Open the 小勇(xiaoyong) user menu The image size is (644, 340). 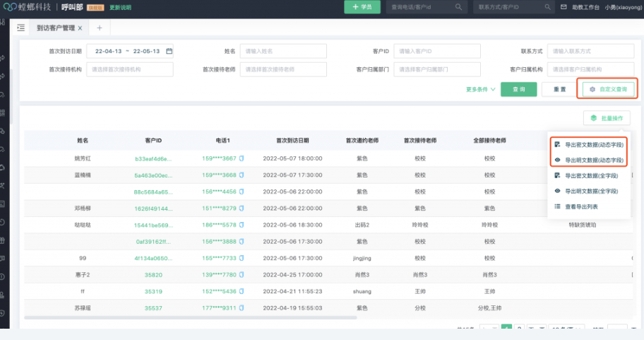point(623,7)
